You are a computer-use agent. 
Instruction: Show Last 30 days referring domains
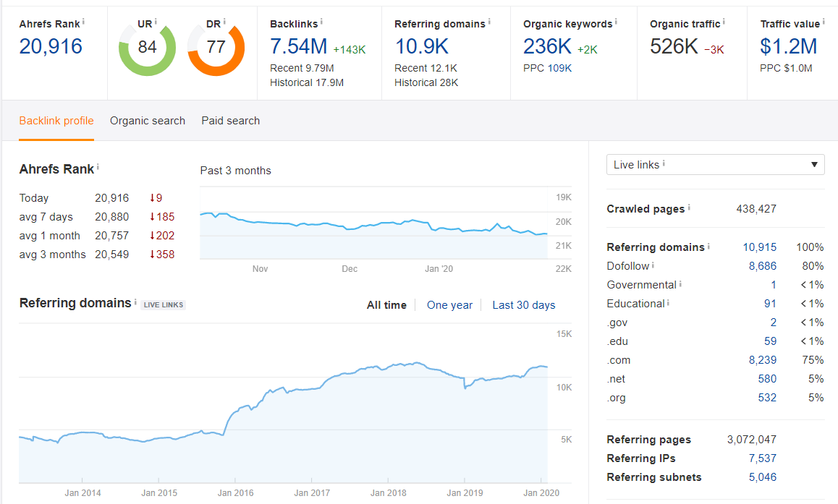(524, 305)
